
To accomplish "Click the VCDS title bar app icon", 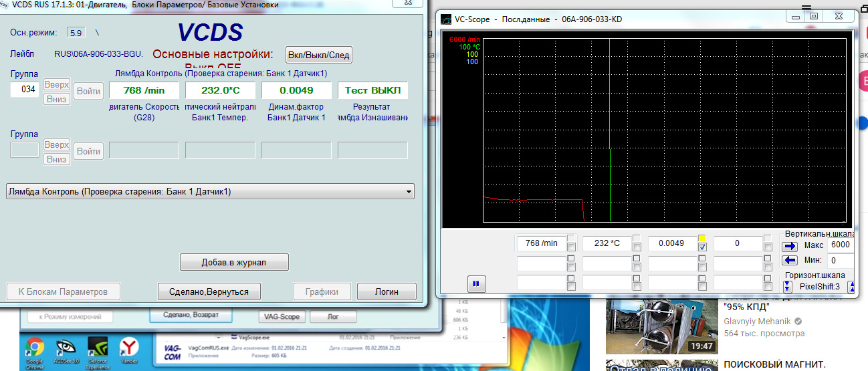I will 5,4.
